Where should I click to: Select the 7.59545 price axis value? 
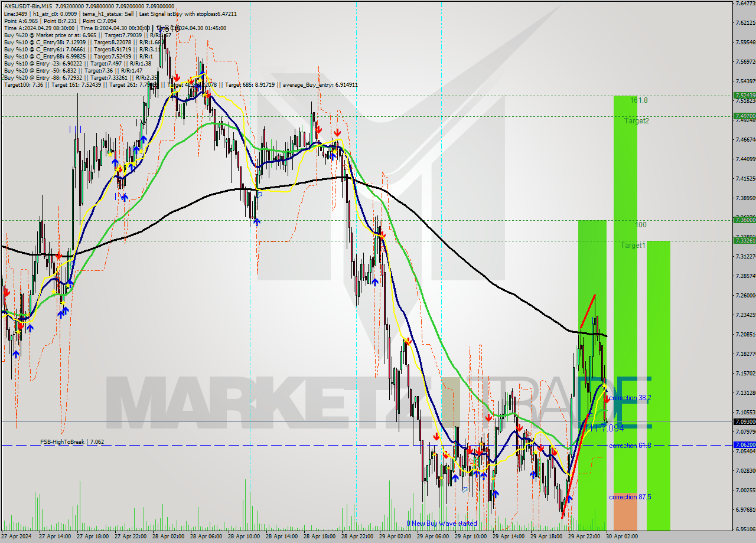[745, 42]
